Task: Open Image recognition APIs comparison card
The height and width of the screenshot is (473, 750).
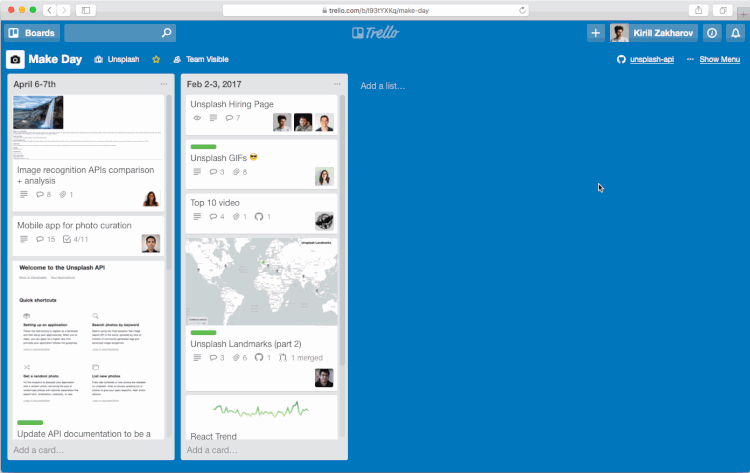Action: point(86,176)
